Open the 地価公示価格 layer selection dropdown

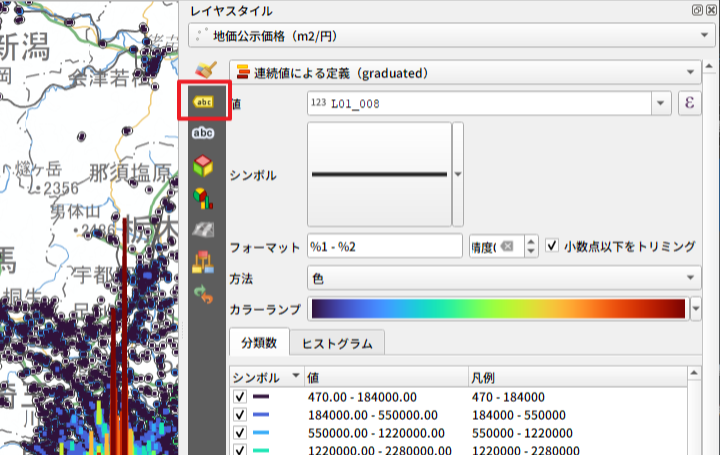point(449,36)
